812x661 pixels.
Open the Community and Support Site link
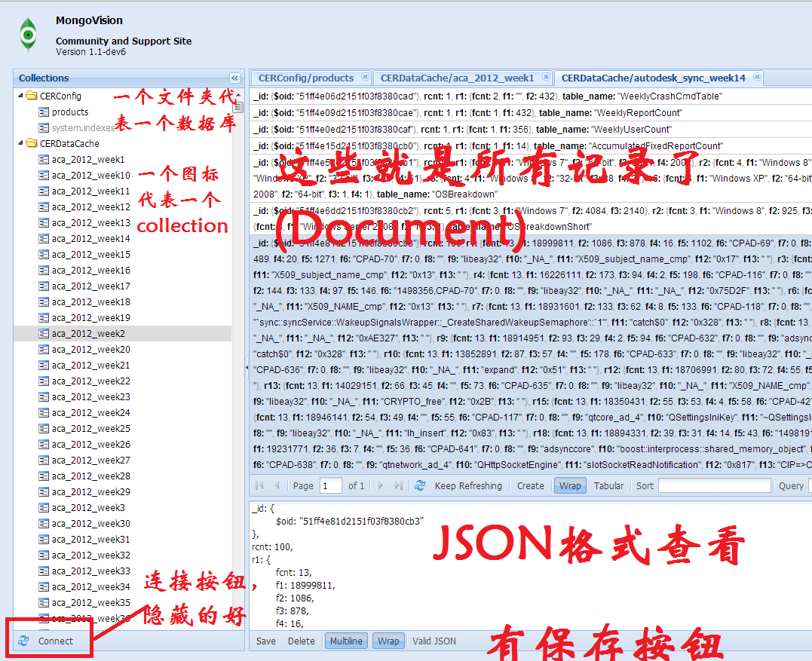pos(123,41)
